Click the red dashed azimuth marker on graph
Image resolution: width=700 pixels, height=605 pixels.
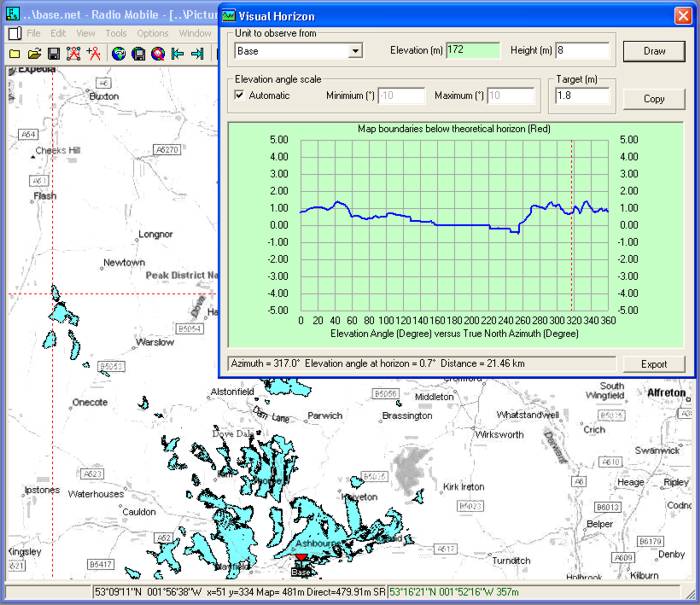point(572,226)
